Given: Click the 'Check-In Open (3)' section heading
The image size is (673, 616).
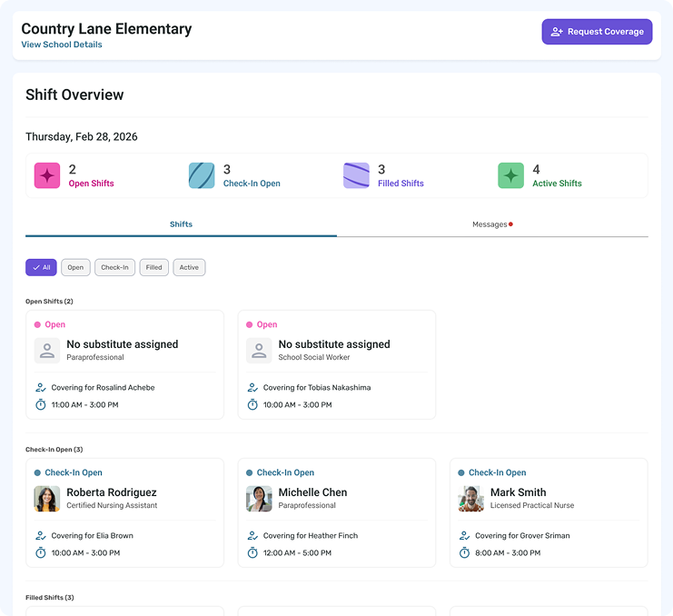Looking at the screenshot, I should click(x=54, y=450).
